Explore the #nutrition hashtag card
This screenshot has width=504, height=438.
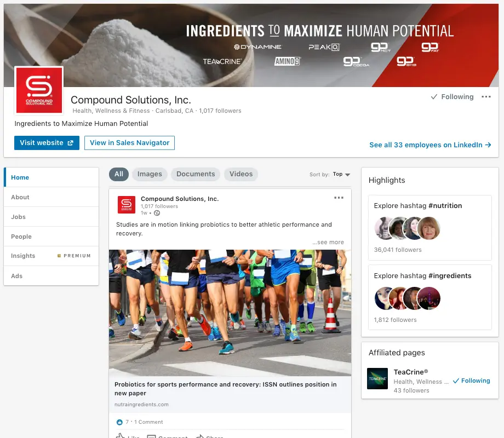429,228
